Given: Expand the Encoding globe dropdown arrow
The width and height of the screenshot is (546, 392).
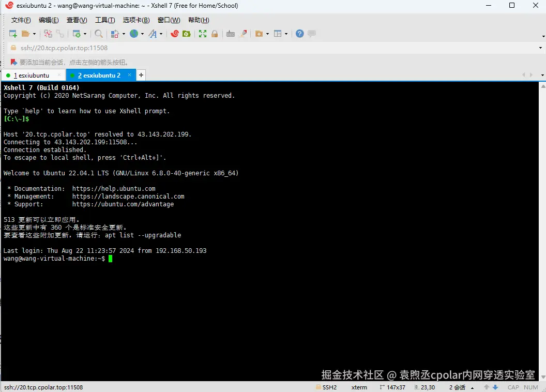Looking at the screenshot, I should pyautogui.click(x=142, y=34).
